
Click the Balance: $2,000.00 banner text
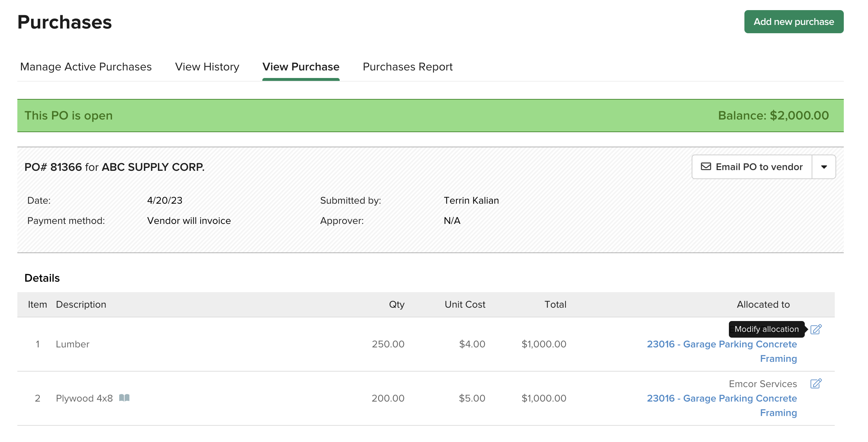click(x=773, y=116)
